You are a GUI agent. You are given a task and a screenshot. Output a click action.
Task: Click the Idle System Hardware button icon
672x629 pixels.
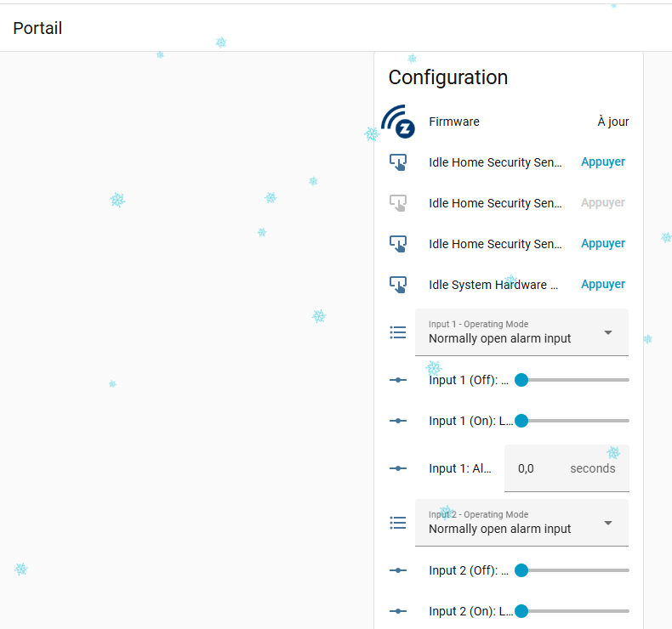pyautogui.click(x=397, y=285)
